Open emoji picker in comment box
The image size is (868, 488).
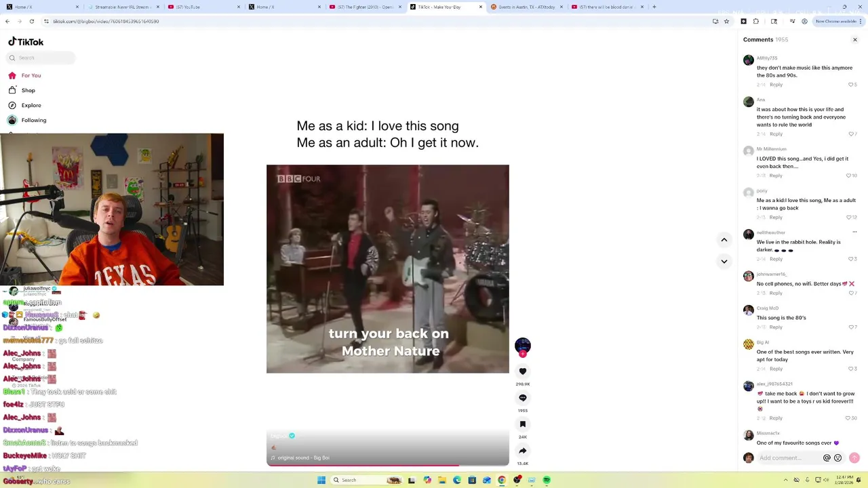tap(838, 458)
